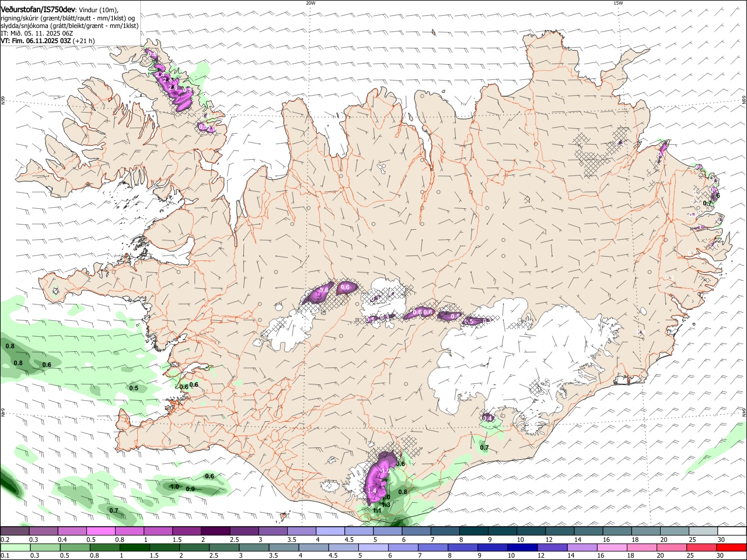This screenshot has height=560, width=747.
Task: Click the 'slydda/snjókoma' header line
Action: coord(69,26)
